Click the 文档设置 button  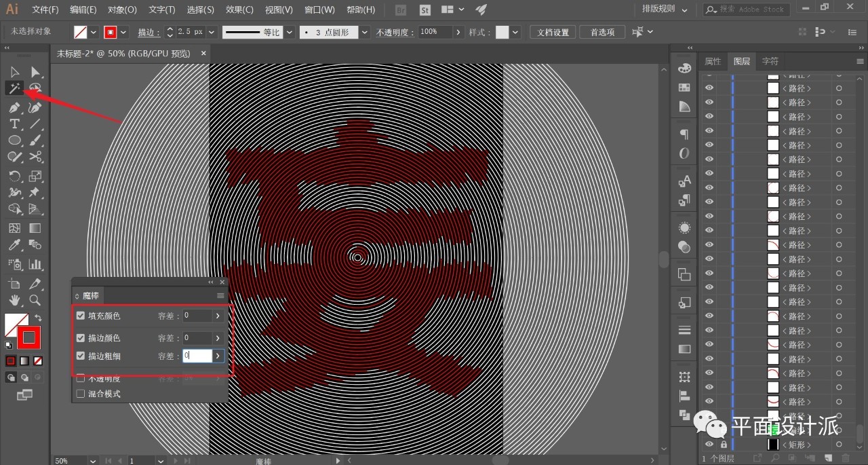(x=553, y=32)
